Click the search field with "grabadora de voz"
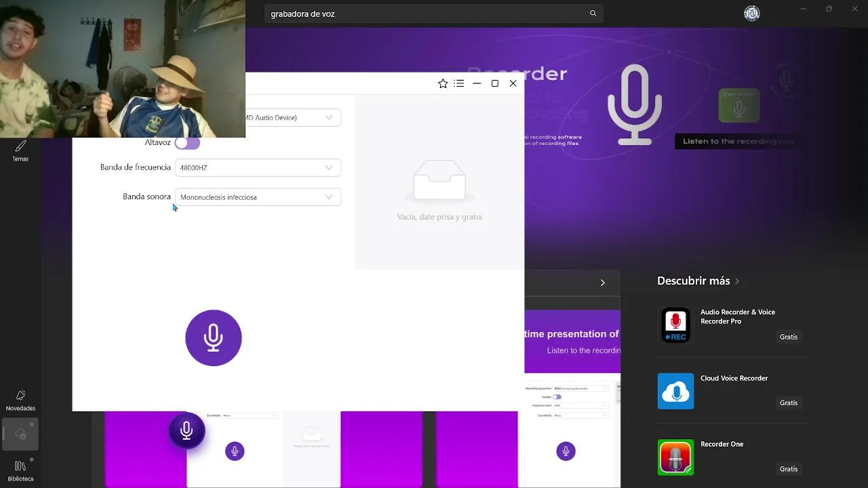Screen dimensions: 868x488 [434, 14]
